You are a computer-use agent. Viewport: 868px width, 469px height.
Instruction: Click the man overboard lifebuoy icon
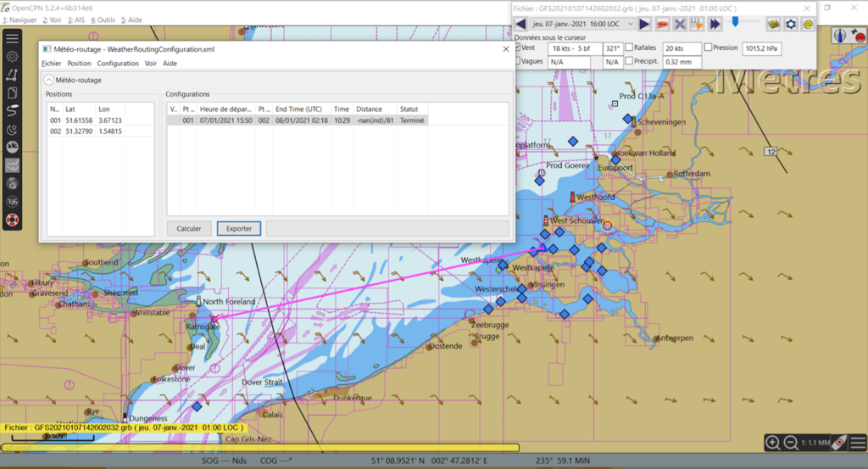(12, 220)
